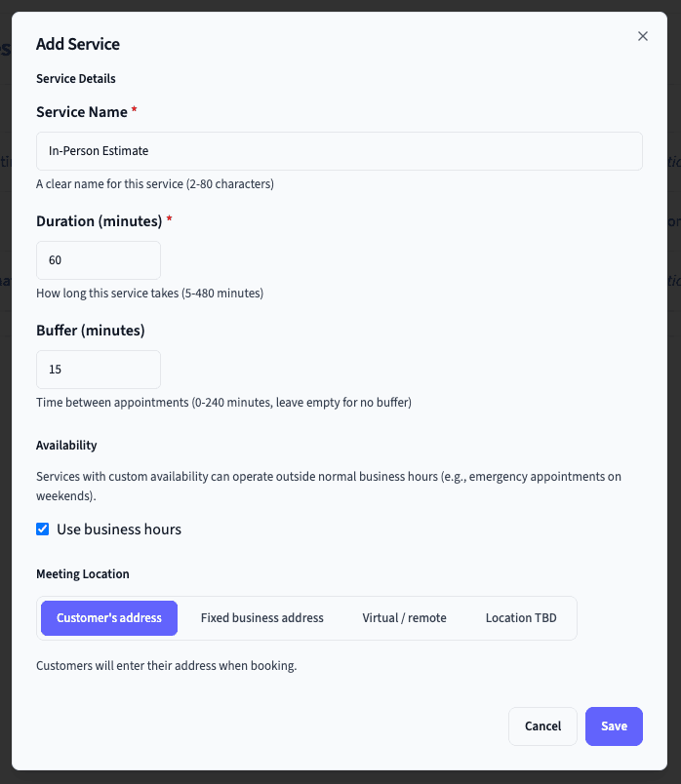Click the Service Details section heading

75,79
